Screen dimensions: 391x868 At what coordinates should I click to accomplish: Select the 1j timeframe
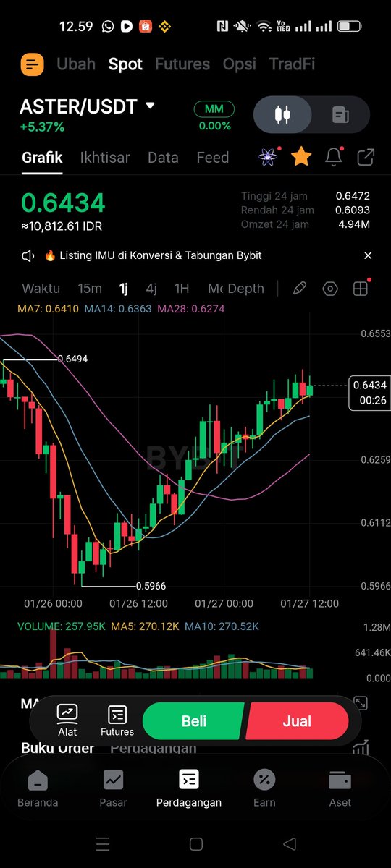click(124, 289)
